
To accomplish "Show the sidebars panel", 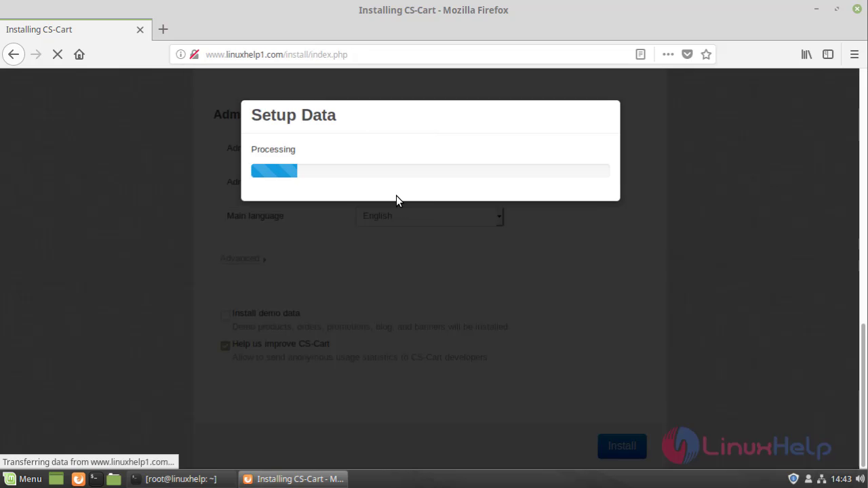I will pos(828,54).
